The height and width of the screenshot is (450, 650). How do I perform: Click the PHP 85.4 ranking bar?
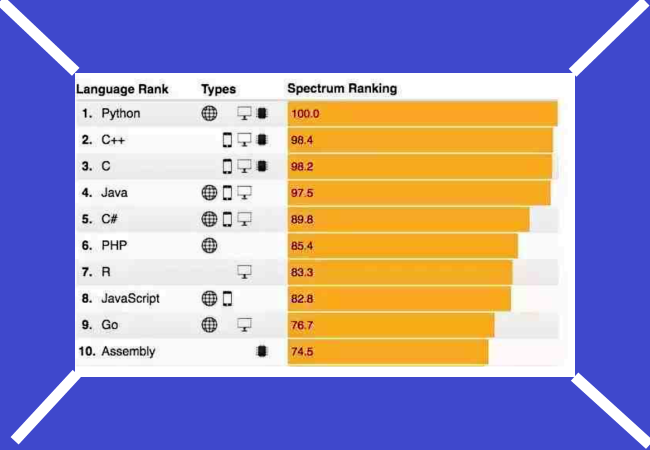point(402,246)
